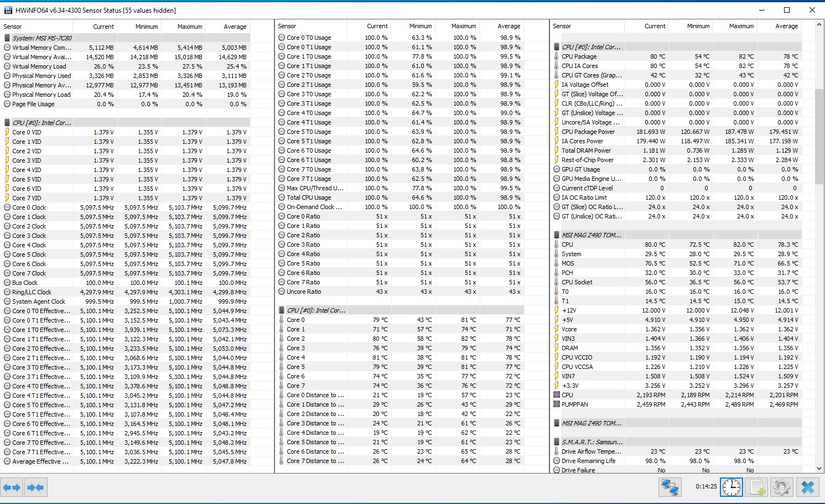Click the scrollbar thumb of the right sensor panel
825x504 pixels.
[819, 136]
